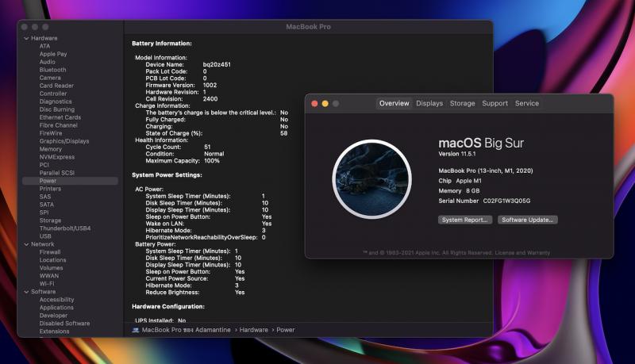Open Extensions under Software

tap(54, 331)
